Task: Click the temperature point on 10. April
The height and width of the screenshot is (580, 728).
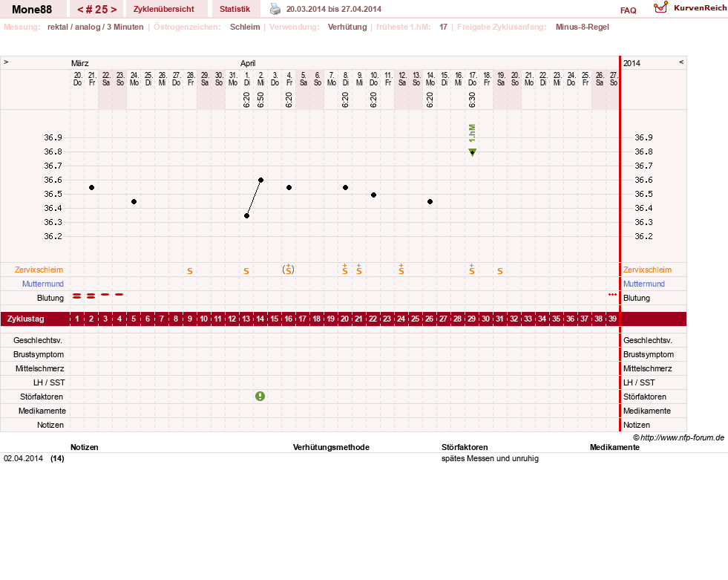Action: (x=374, y=195)
